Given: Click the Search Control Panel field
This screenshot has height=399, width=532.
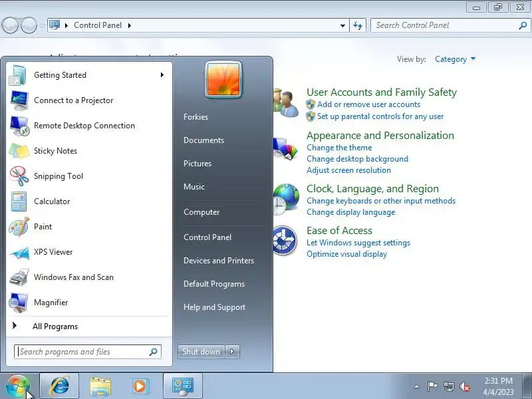Looking at the screenshot, I should (450, 25).
